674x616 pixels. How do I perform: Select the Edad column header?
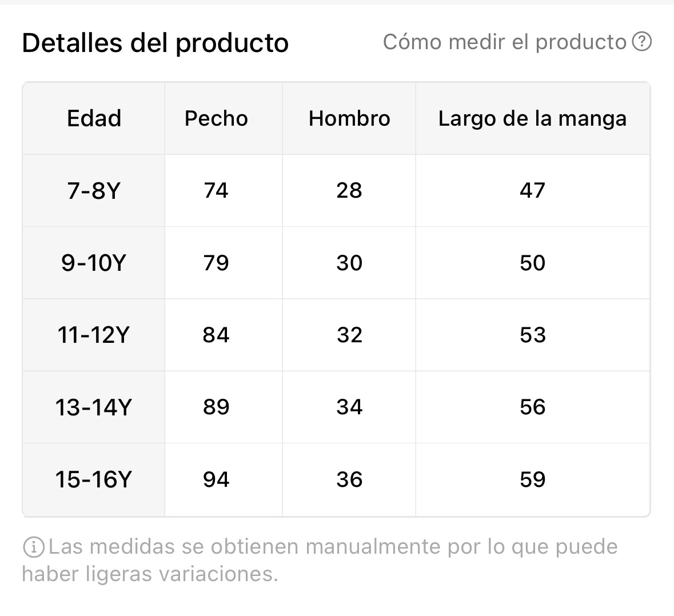(94, 118)
